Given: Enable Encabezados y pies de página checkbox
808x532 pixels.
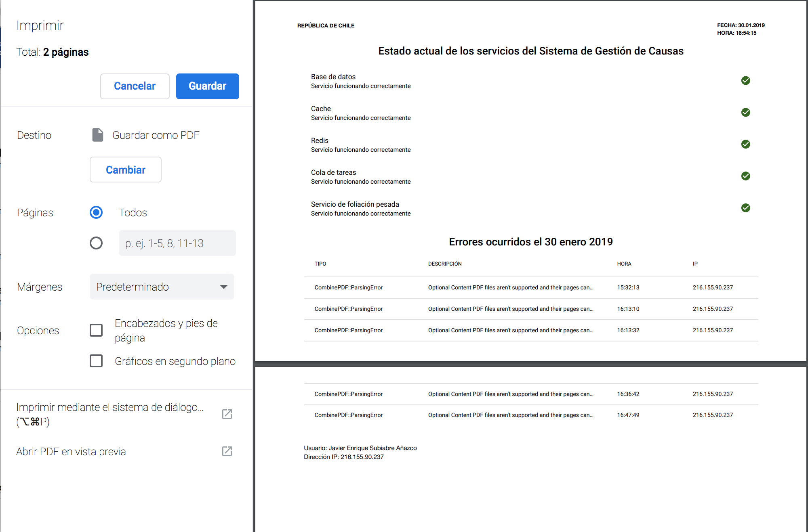Looking at the screenshot, I should [x=96, y=330].
